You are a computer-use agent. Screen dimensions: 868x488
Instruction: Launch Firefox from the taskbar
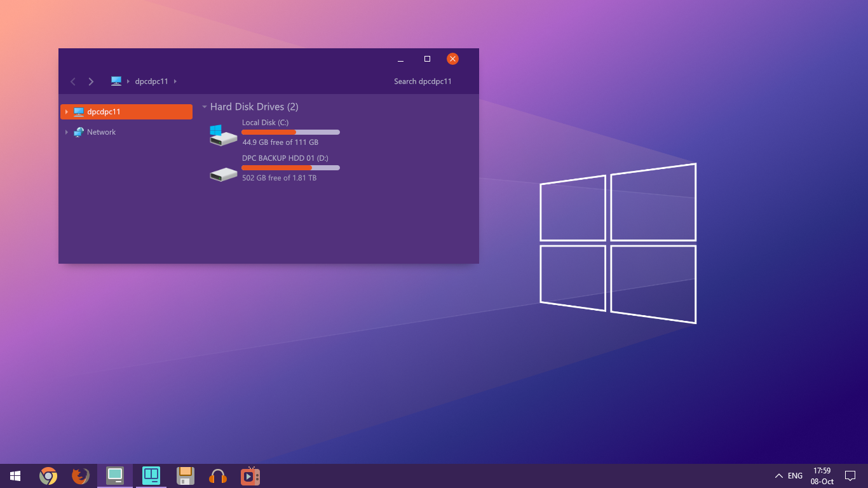point(81,476)
